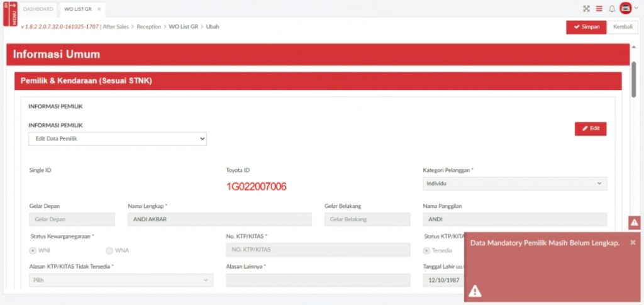Toggle fullscreen with the expand arrows icon
This screenshot has width=644, height=305.
(x=586, y=9)
